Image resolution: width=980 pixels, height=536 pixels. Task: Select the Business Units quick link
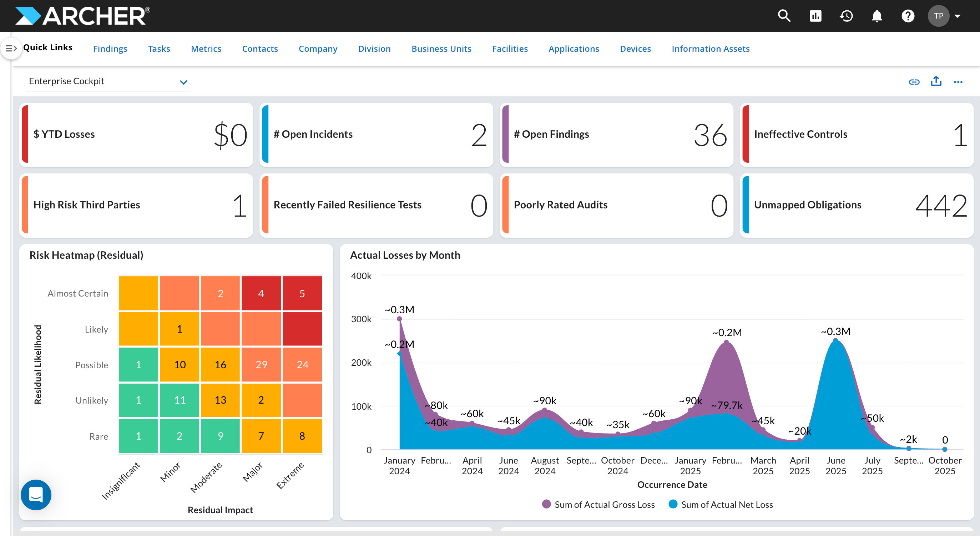pos(441,49)
